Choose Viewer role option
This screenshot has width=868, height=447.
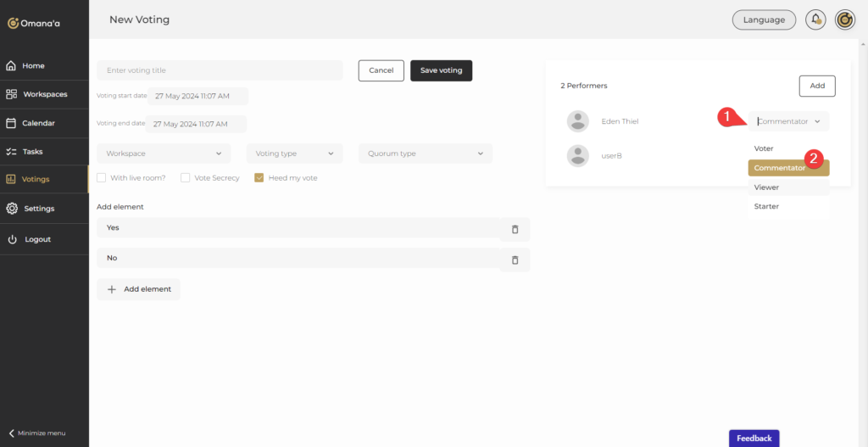click(766, 187)
